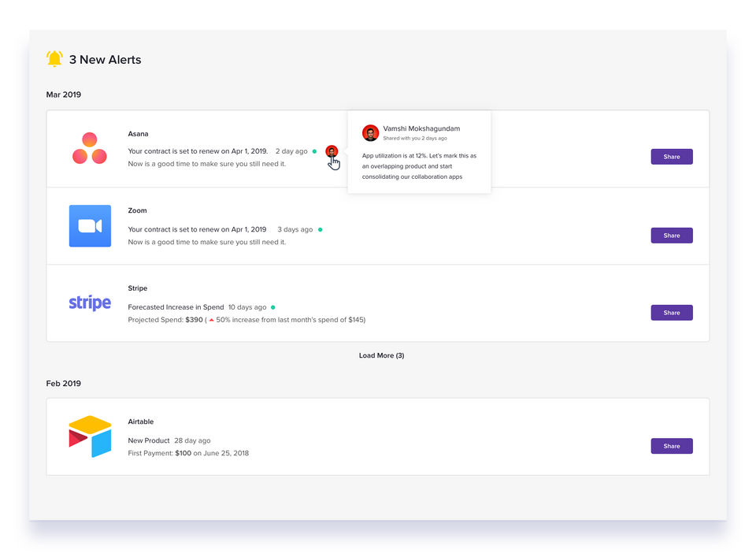Click the red upward spend-increase arrow
756x557 pixels.
pos(211,320)
